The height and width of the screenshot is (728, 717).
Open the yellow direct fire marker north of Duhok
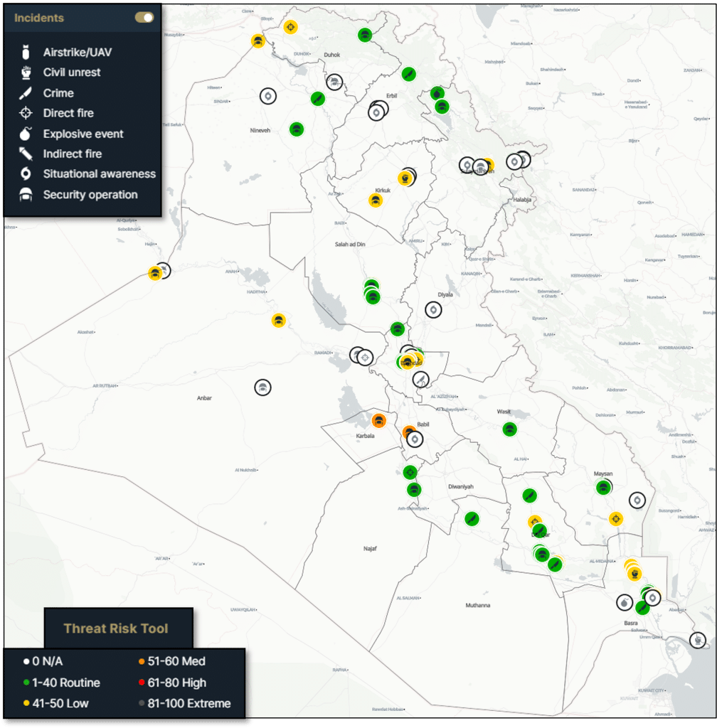[x=291, y=28]
